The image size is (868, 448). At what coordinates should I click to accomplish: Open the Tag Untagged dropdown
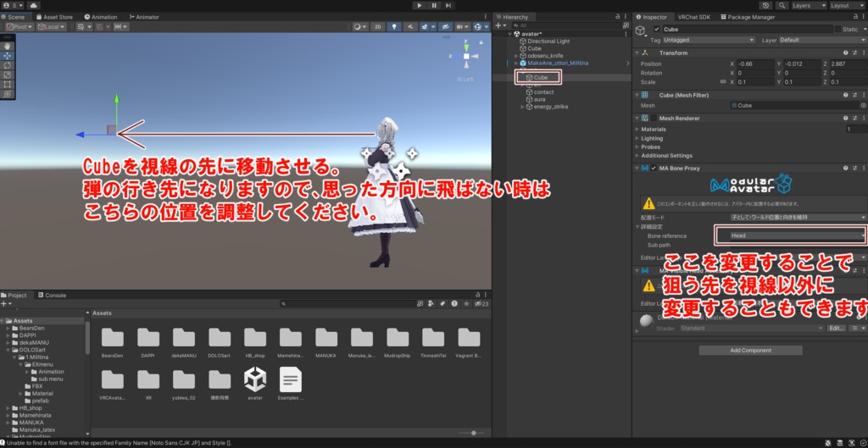point(709,41)
